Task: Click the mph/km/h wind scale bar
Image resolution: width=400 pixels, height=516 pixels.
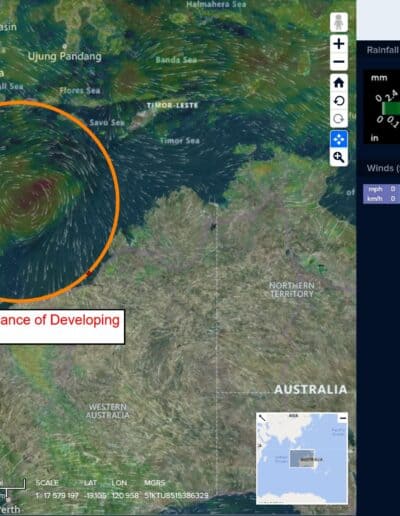Action: tap(382, 194)
